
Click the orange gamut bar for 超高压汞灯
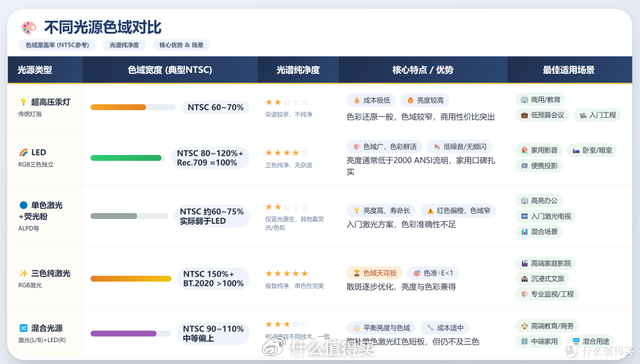(118, 107)
